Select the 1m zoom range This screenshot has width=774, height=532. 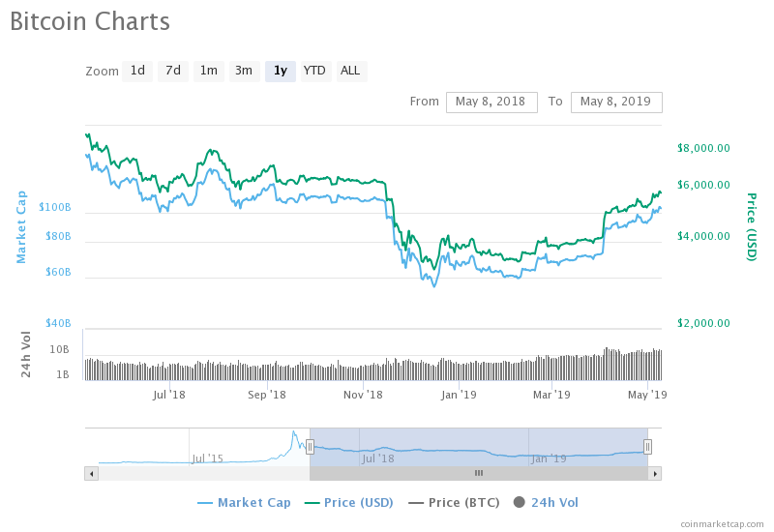click(208, 71)
